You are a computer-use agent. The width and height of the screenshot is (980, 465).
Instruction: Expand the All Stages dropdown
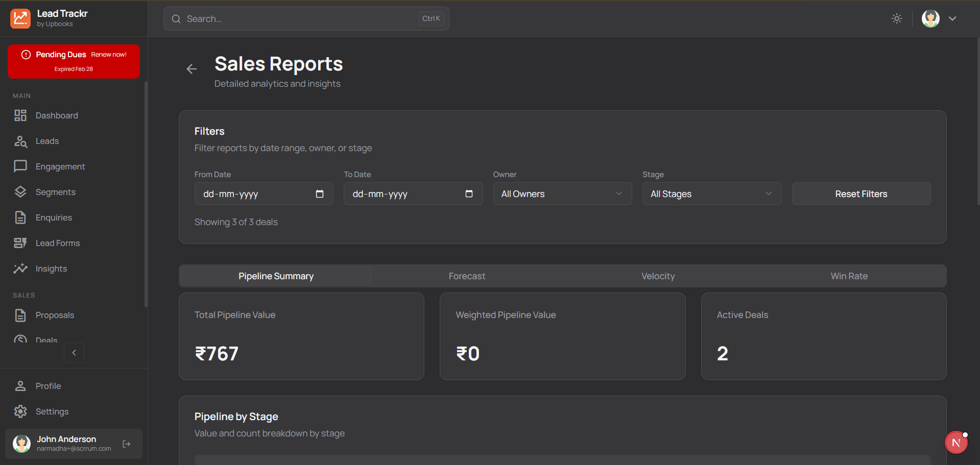[x=711, y=194]
